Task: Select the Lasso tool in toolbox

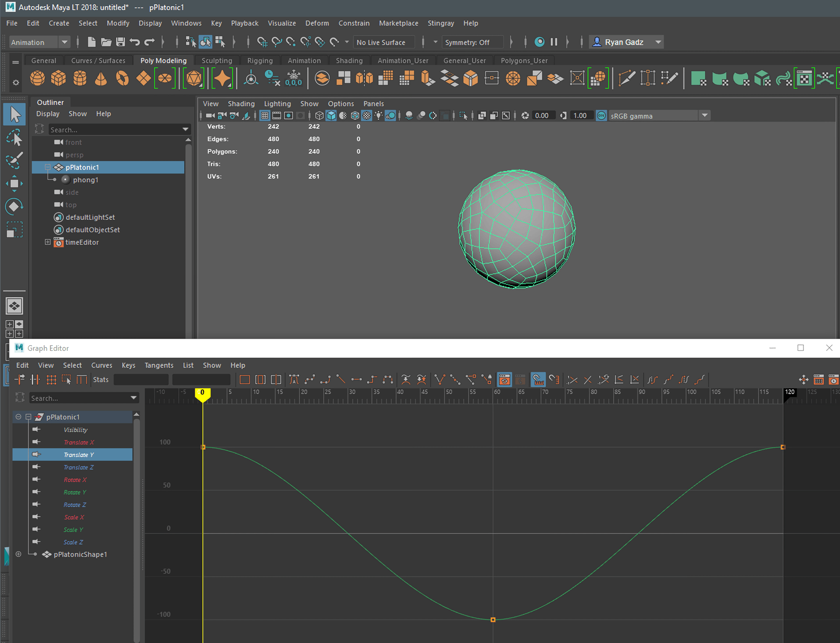Action: pos(15,138)
